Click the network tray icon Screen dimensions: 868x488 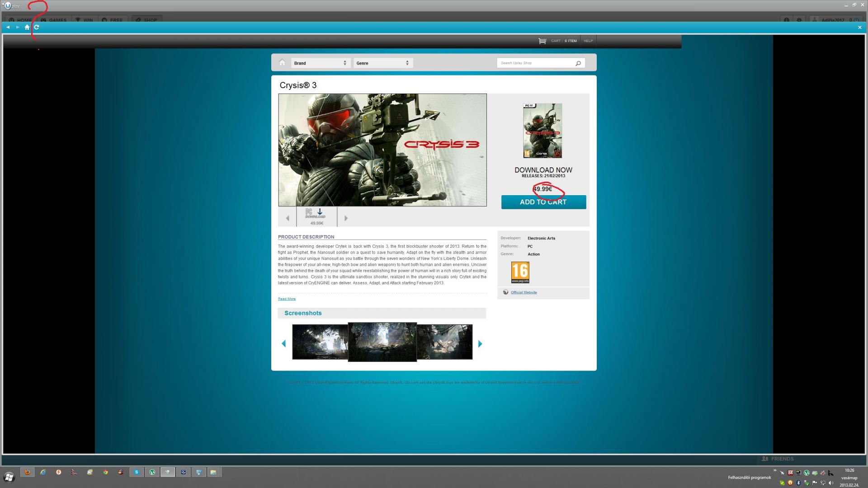(x=823, y=483)
